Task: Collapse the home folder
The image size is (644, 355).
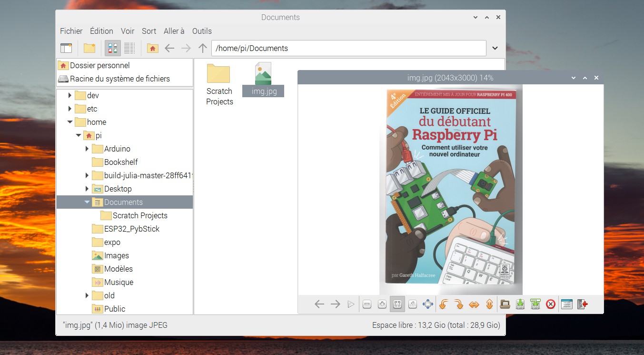Action: (x=70, y=122)
